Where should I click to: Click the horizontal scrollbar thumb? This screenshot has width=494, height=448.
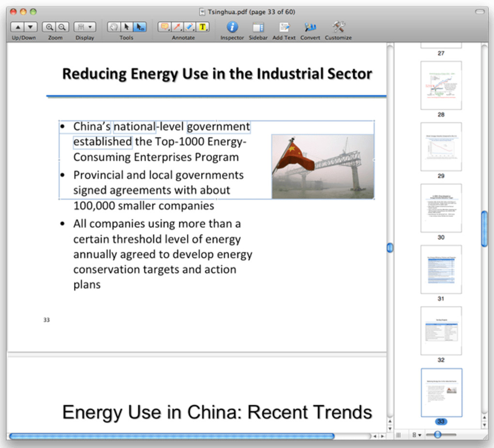(x=172, y=436)
